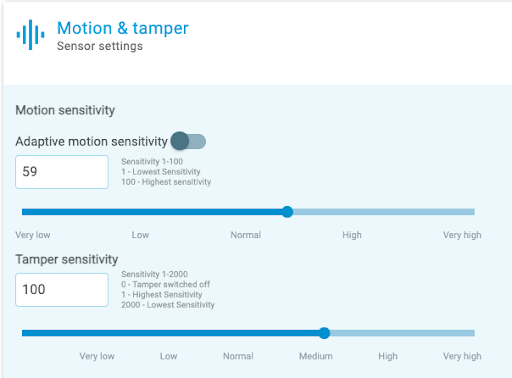Select Very high label under motion slider
512x378 pixels.
click(462, 235)
